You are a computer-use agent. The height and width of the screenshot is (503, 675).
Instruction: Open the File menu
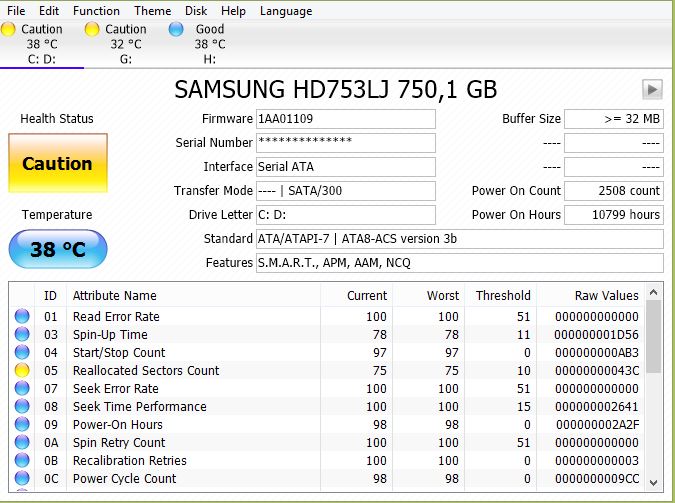click(16, 11)
